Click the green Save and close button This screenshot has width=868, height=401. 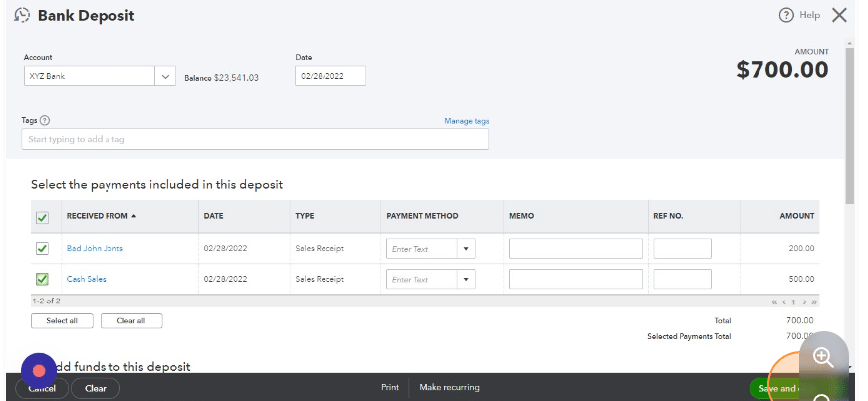777,388
